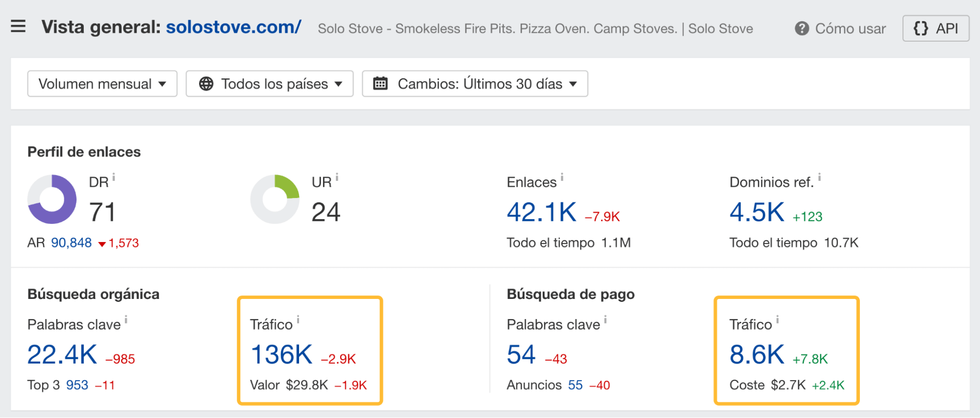980x418 pixels.
Task: Click the AR rank 90,848 link
Action: point(72,242)
